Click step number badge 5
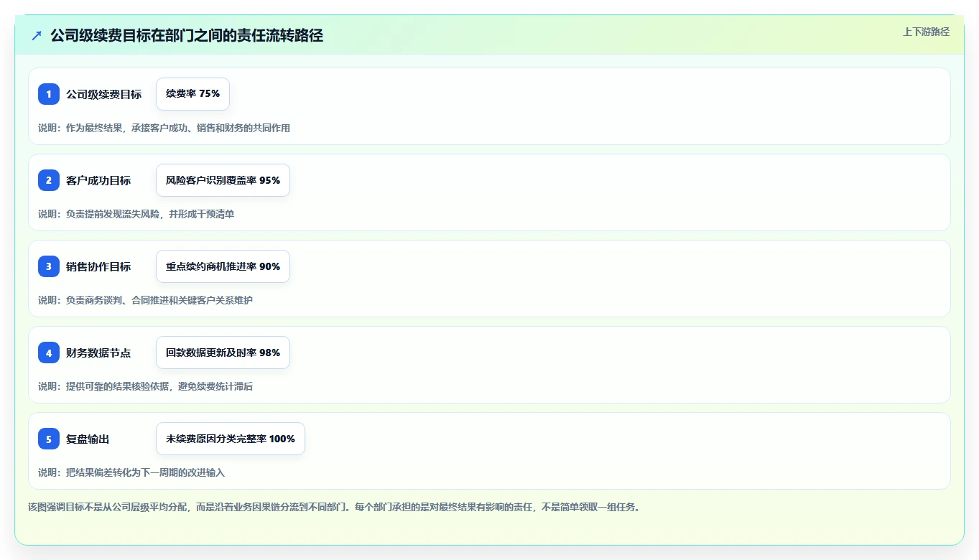Screen dimensions: 979x560 coord(49,439)
